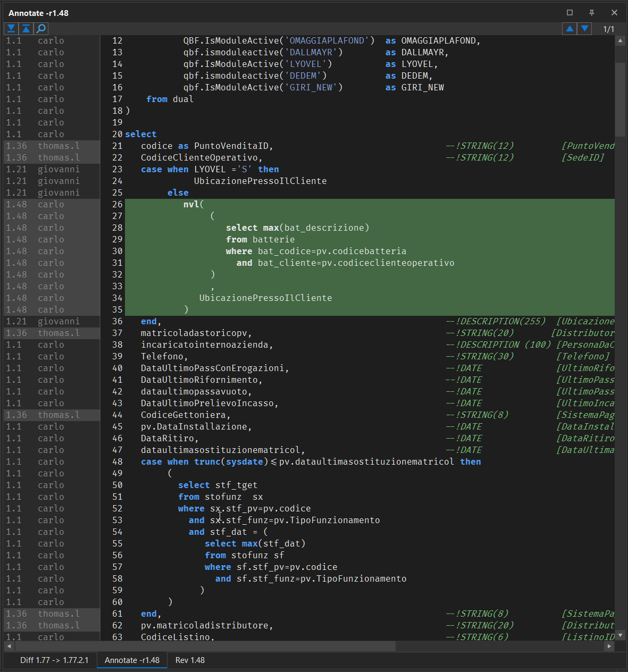Click 'QBF.IsModuleActive('OMAGGIAPLAFOND')' on line 12
Viewport: 628px width, 672px height.
pos(279,41)
